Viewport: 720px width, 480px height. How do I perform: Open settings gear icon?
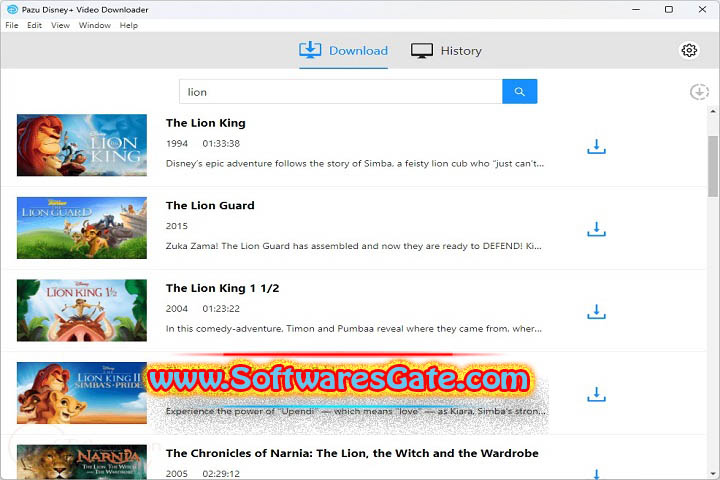(689, 50)
